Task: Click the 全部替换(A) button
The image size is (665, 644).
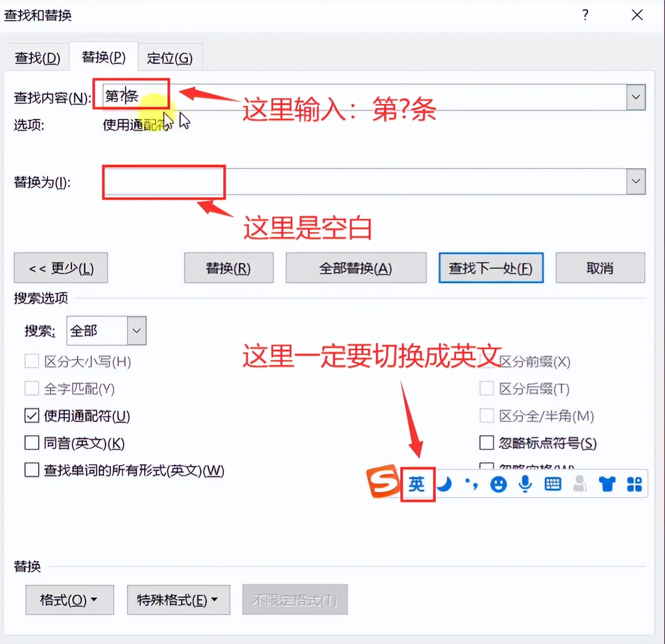Action: tap(356, 268)
